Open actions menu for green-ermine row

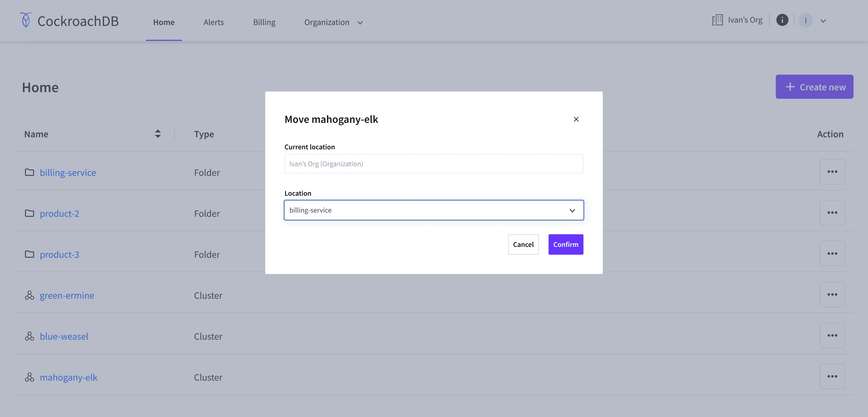tap(832, 294)
